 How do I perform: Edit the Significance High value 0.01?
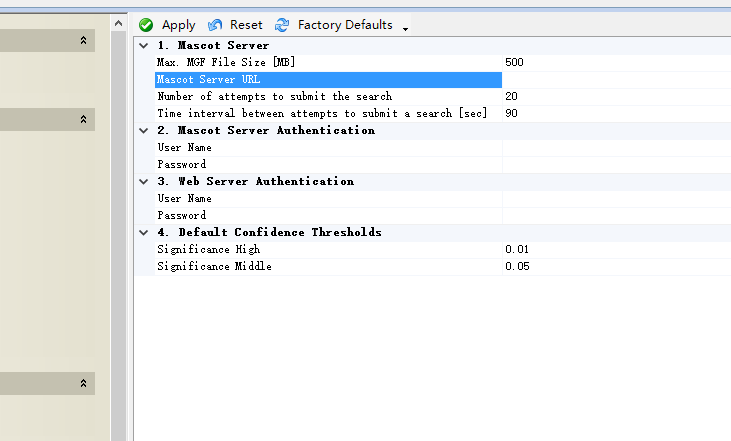click(616, 249)
